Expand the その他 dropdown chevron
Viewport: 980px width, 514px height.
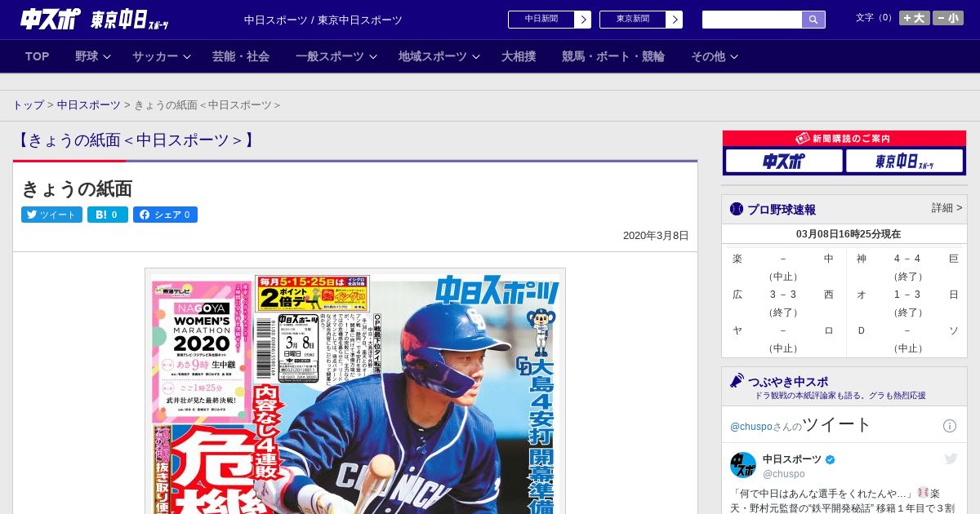click(734, 57)
